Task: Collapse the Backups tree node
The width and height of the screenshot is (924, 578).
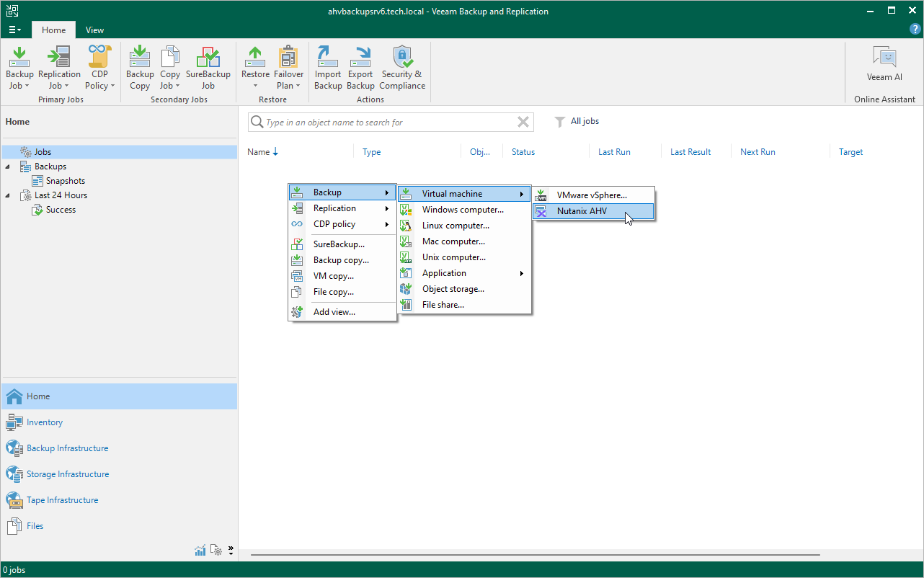Action: coord(8,166)
